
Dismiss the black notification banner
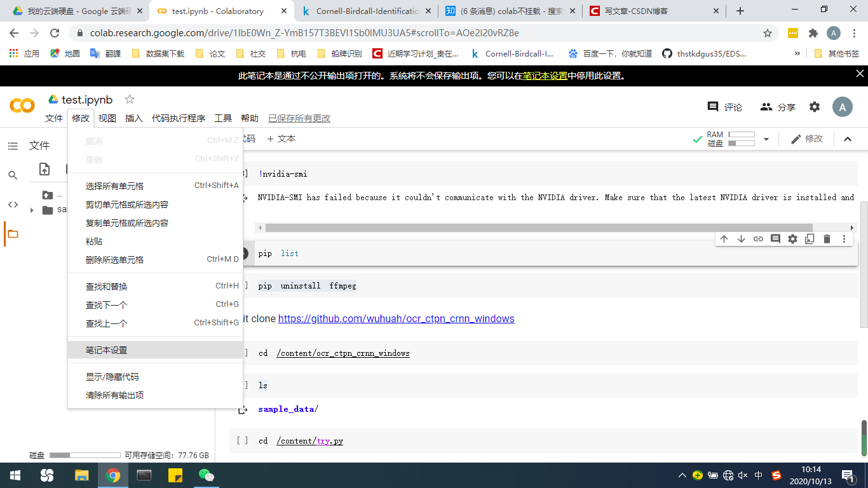click(859, 74)
